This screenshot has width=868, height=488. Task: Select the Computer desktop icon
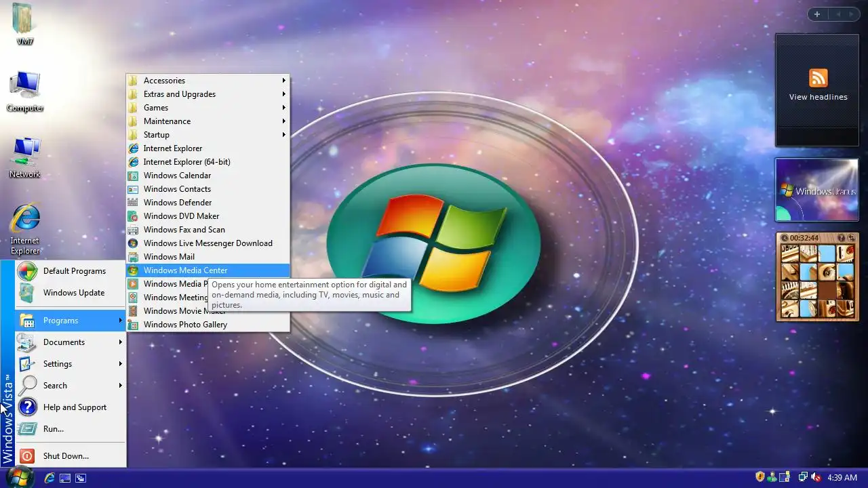25,91
